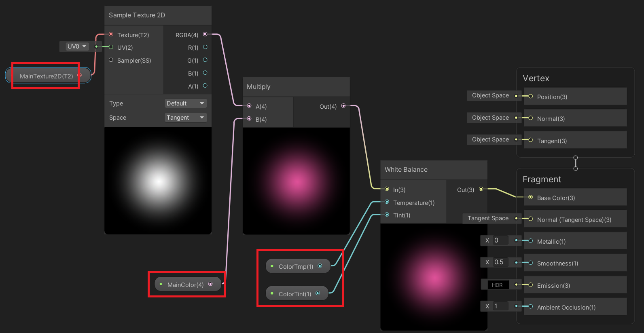644x333 pixels.
Task: Click the R(1) output port circle
Action: 205,47
